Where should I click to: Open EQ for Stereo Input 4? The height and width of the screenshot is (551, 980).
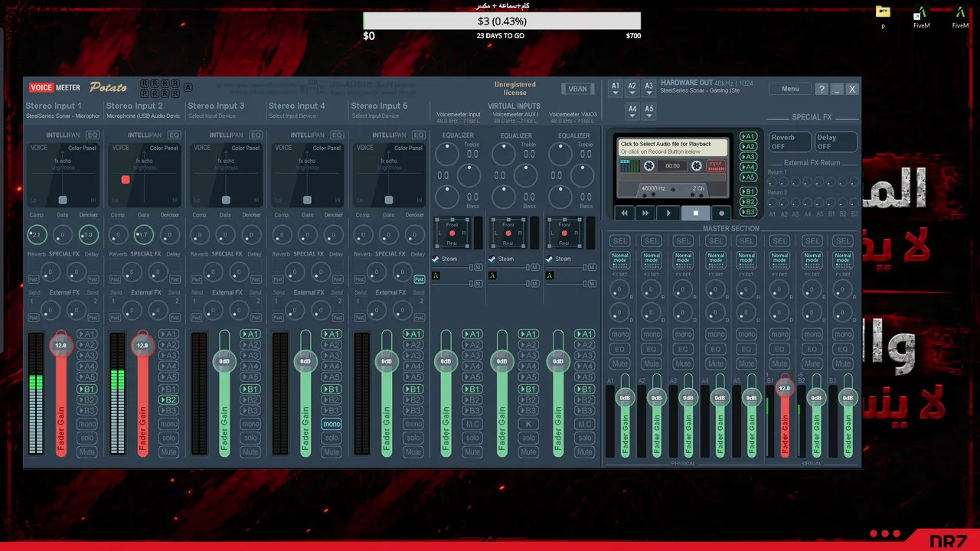tap(337, 135)
